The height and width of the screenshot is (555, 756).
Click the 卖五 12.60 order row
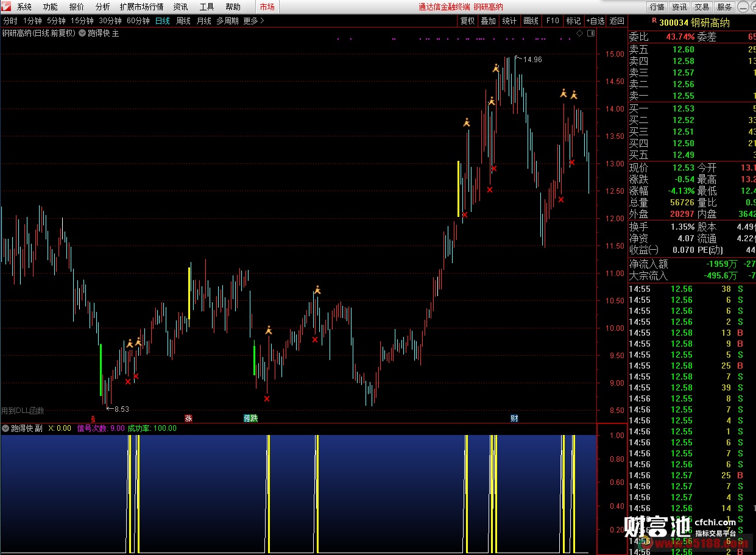691,49
